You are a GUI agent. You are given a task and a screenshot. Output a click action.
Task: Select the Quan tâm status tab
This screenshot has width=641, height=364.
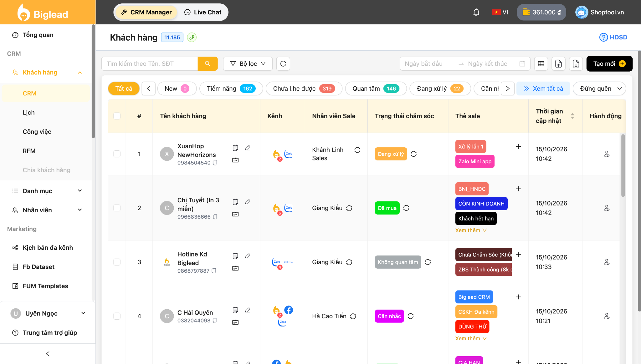point(376,88)
